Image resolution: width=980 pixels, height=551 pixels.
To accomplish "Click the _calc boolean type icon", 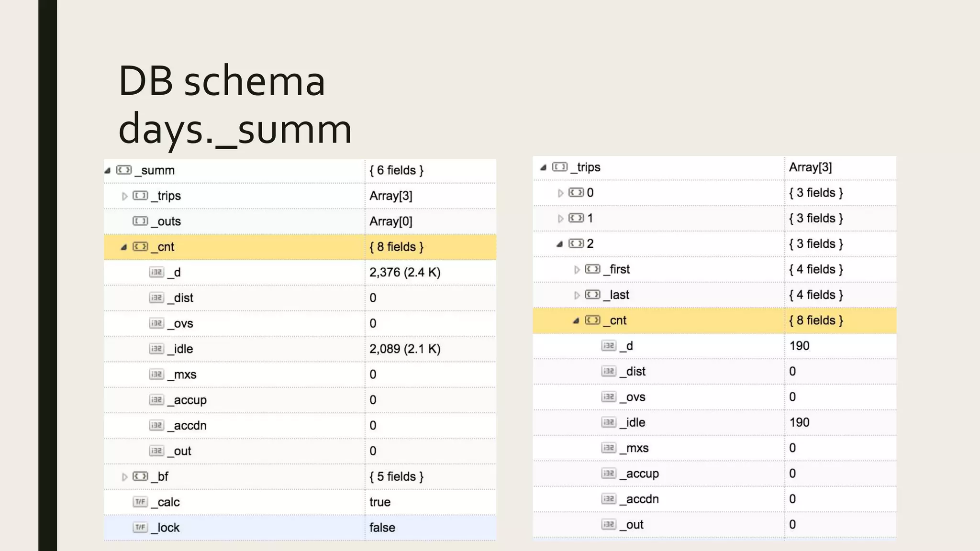I will coord(140,502).
